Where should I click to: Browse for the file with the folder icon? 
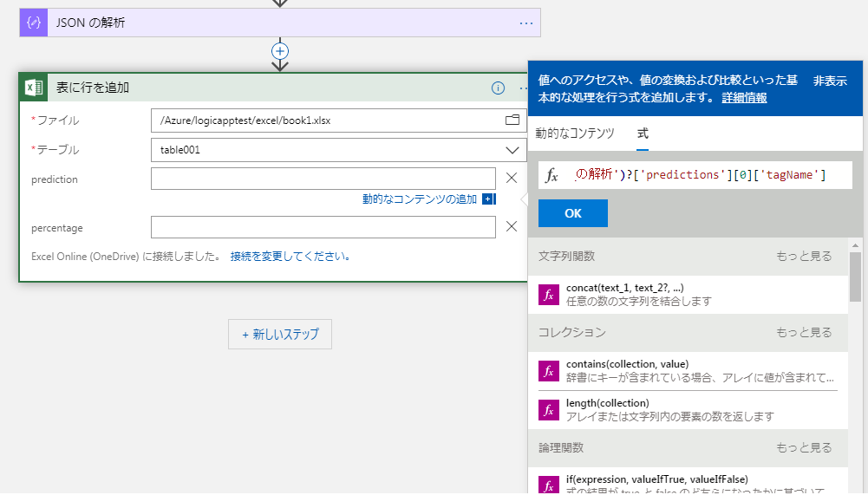point(512,120)
